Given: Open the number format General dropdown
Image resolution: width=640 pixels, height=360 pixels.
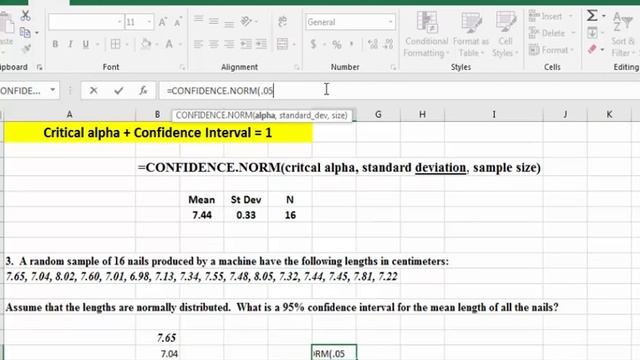Looking at the screenshot, I should pos(391,22).
